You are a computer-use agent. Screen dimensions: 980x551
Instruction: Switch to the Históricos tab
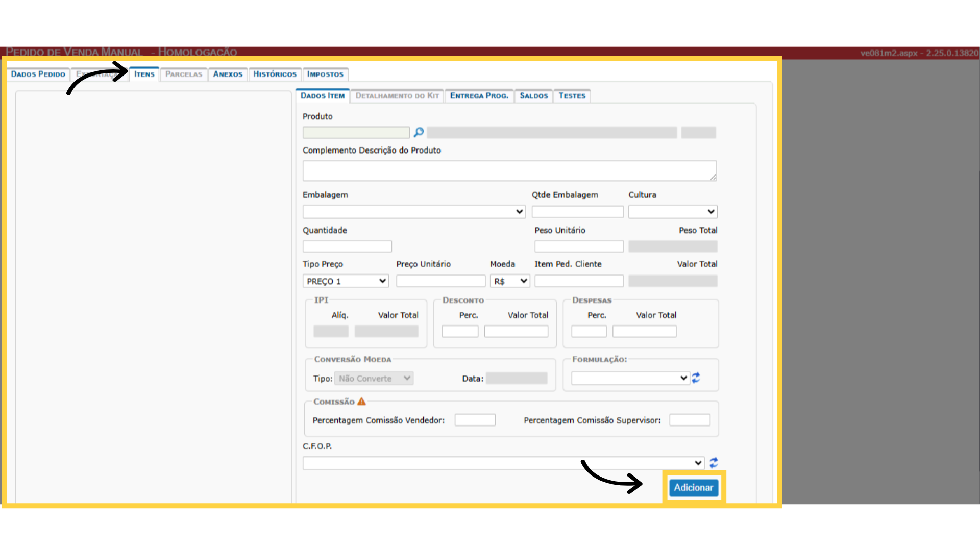coord(275,74)
